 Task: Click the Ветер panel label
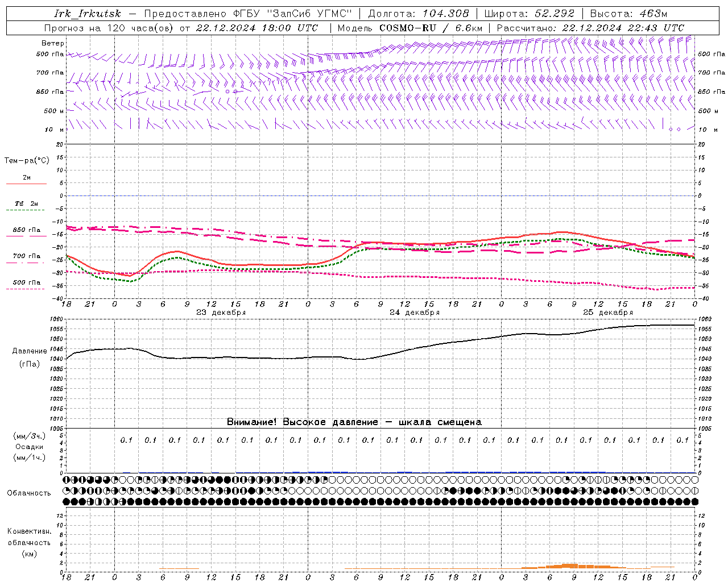point(53,43)
